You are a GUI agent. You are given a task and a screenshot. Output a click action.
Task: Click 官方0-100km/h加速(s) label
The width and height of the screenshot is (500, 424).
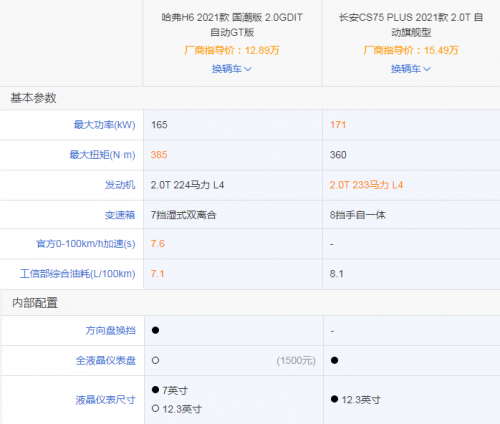pyautogui.click(x=85, y=244)
